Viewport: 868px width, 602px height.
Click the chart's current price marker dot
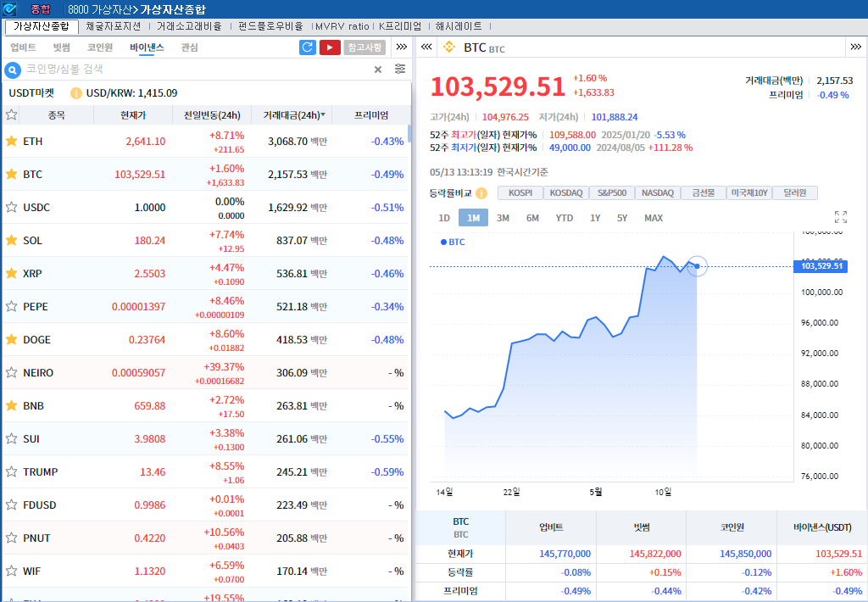[697, 266]
